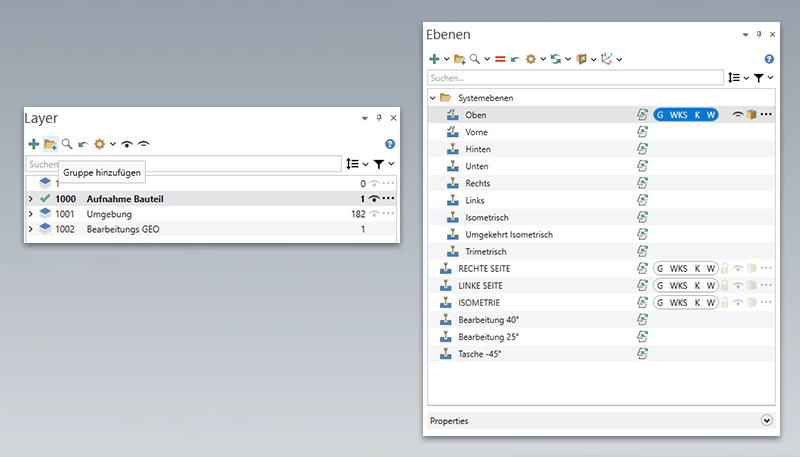
Task: Click the undo arrow icon in Layer panel
Action: pyautogui.click(x=83, y=144)
